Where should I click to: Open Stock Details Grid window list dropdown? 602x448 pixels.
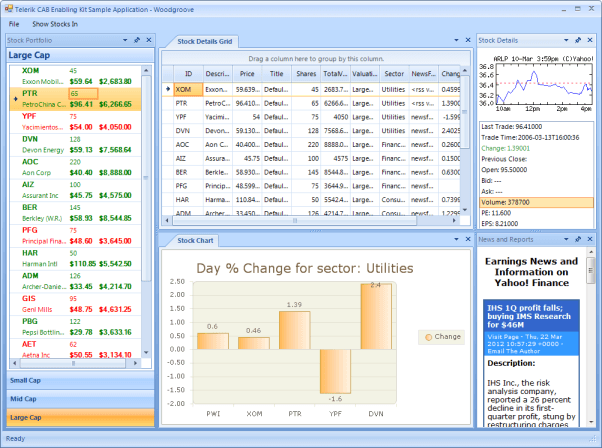pyautogui.click(x=456, y=40)
